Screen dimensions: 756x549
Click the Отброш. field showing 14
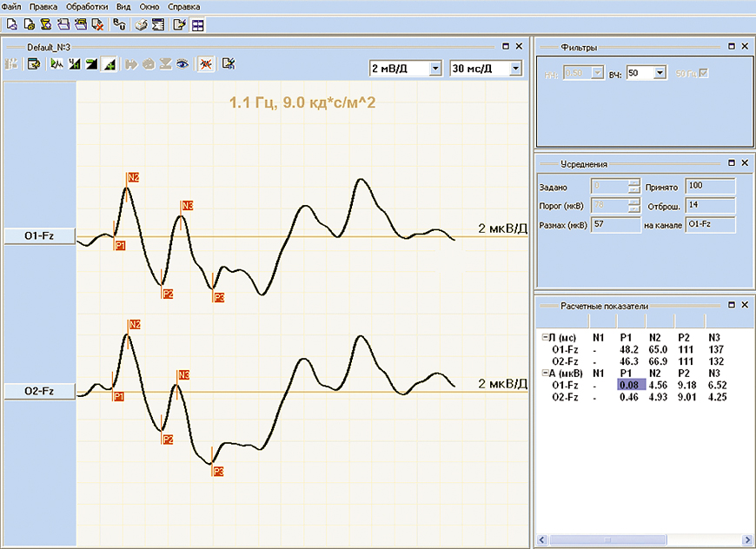pyautogui.click(x=711, y=205)
